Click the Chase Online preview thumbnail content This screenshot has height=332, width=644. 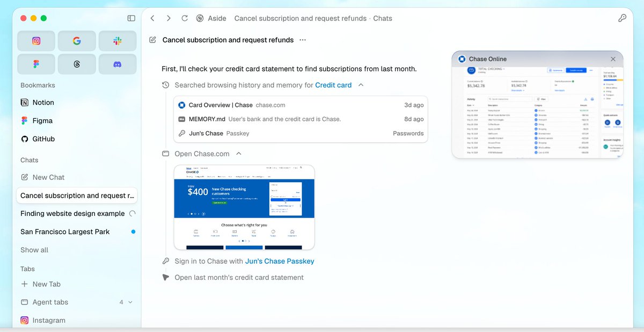pos(538,112)
